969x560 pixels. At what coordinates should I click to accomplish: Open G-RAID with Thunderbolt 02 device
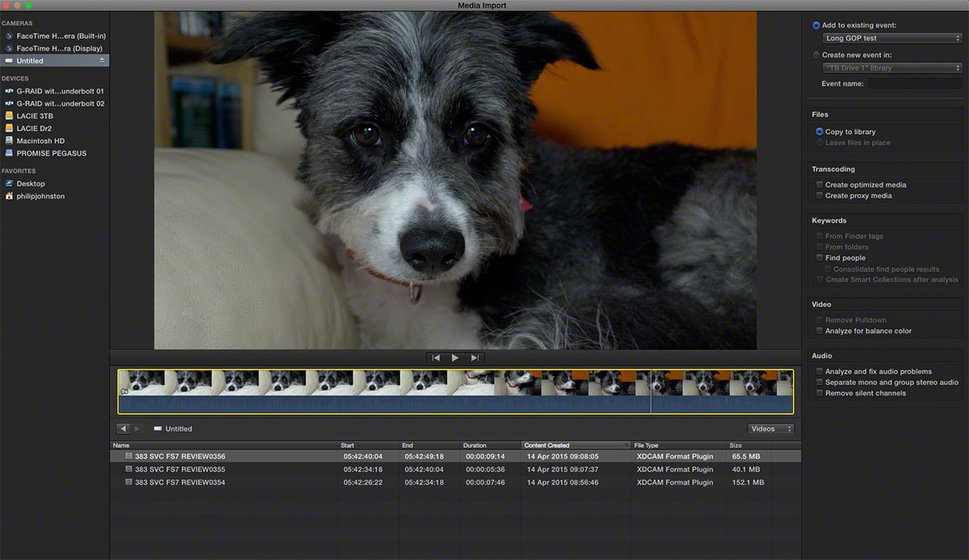(54, 103)
